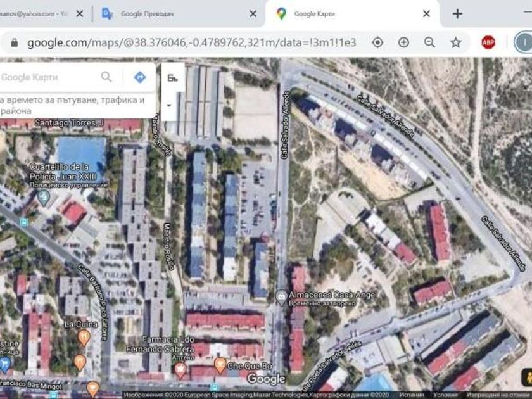Click the Google logo on the map

click(267, 379)
